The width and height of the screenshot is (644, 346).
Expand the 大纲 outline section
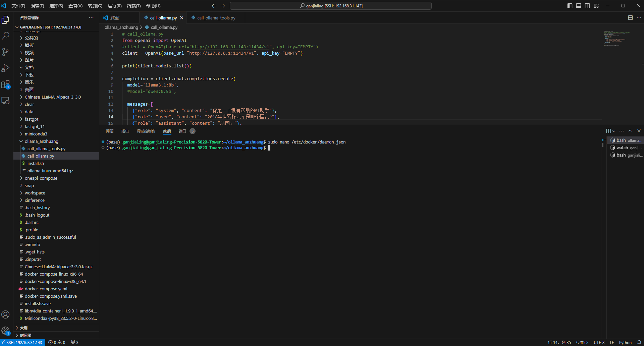point(23,328)
